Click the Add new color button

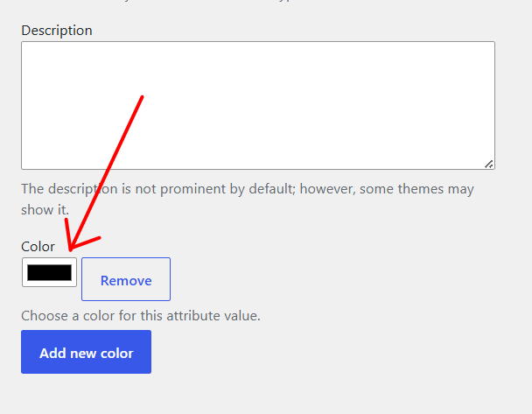point(86,352)
